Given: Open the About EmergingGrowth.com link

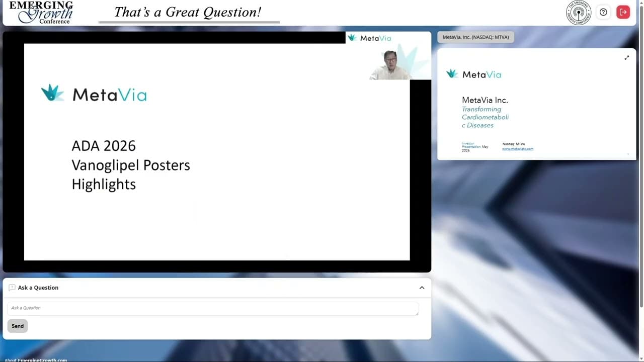Looking at the screenshot, I should (x=36, y=360).
